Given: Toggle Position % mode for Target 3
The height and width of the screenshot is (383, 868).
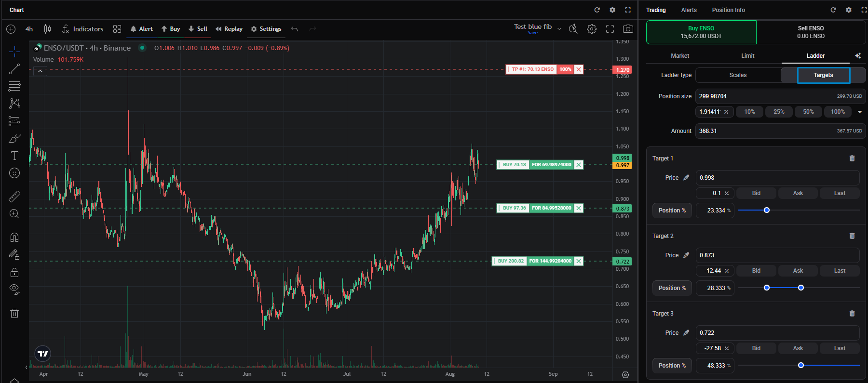Looking at the screenshot, I should point(672,366).
